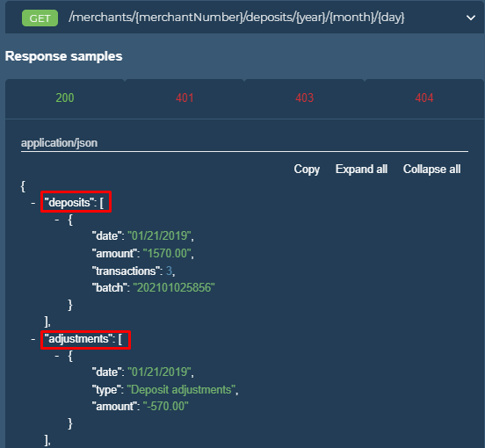Click the "Deposit adjustments" type value
Screen dimensions: 485x448
pyautogui.click(x=181, y=389)
